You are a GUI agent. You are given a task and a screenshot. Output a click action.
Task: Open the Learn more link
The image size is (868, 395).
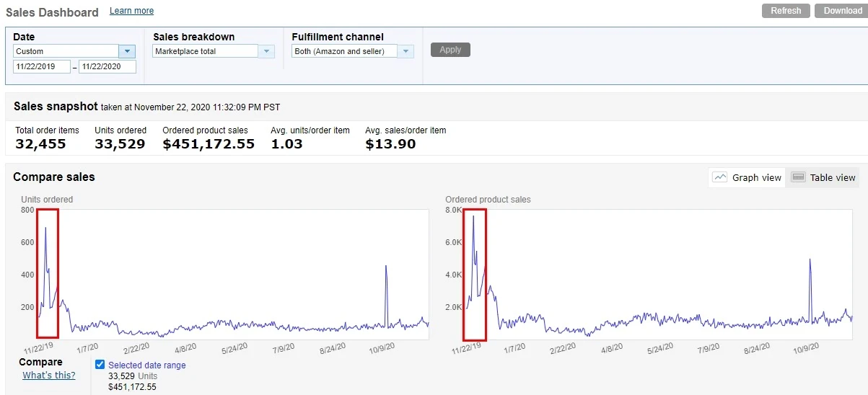131,11
